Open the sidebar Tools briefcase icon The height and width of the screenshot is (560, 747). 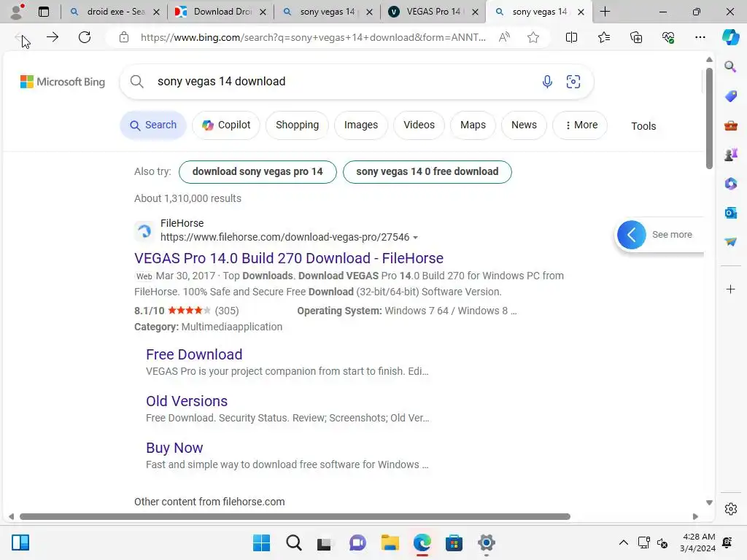coord(730,125)
